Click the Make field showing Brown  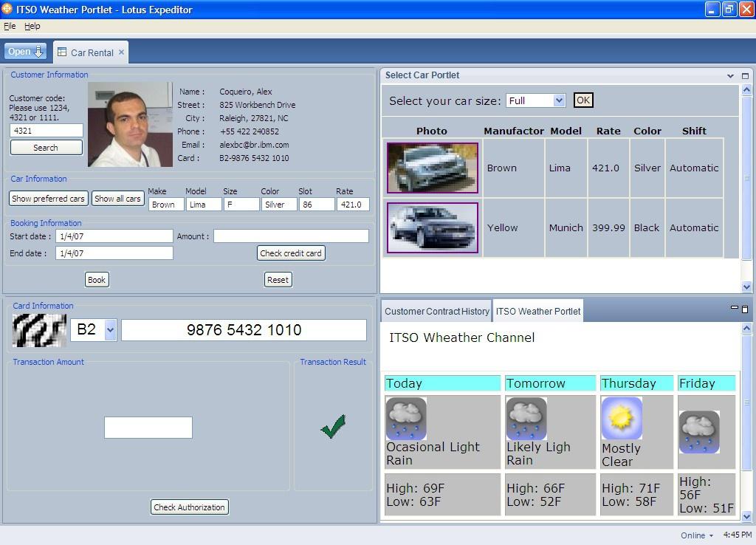pos(166,205)
